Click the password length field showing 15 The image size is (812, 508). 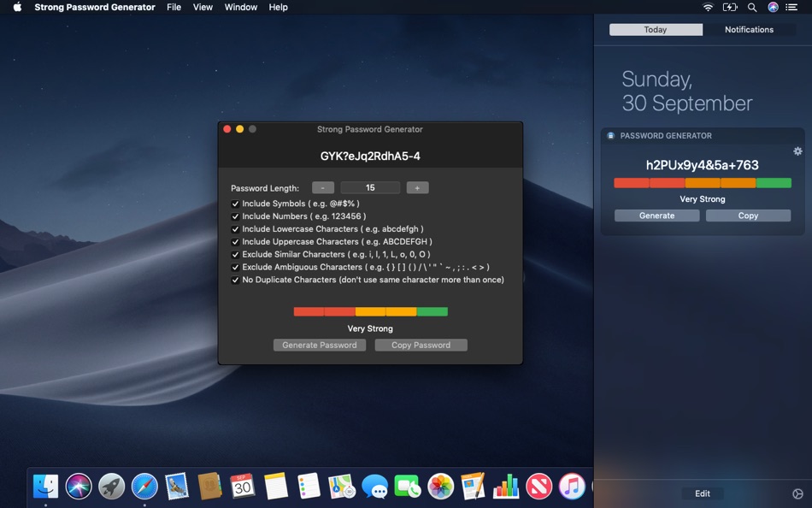pos(370,187)
